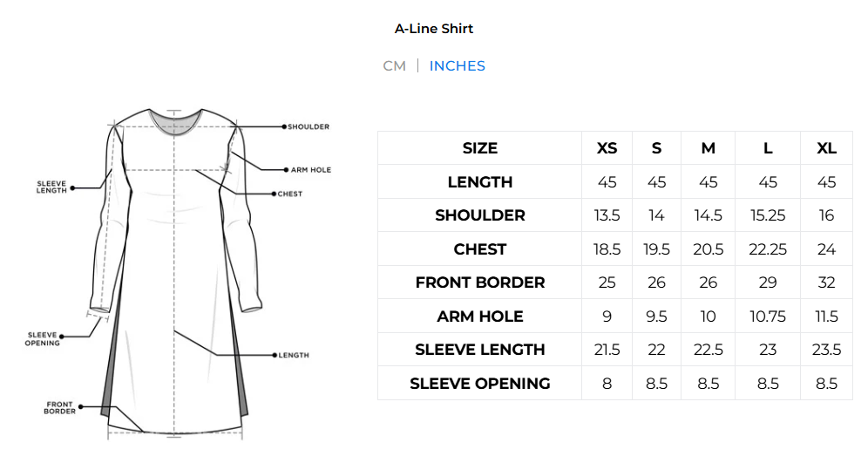Screen dimensions: 868x470
Task: Click the L chest value 22.25
Action: click(x=768, y=249)
